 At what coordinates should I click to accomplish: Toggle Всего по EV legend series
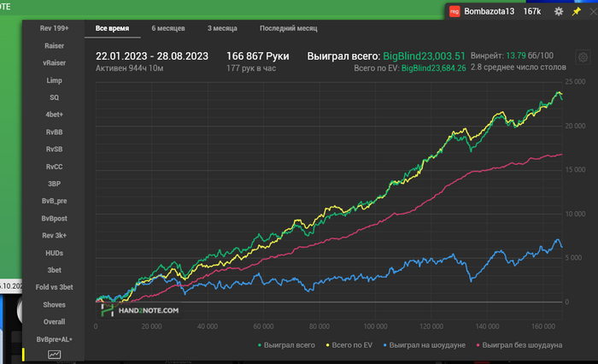pos(349,345)
